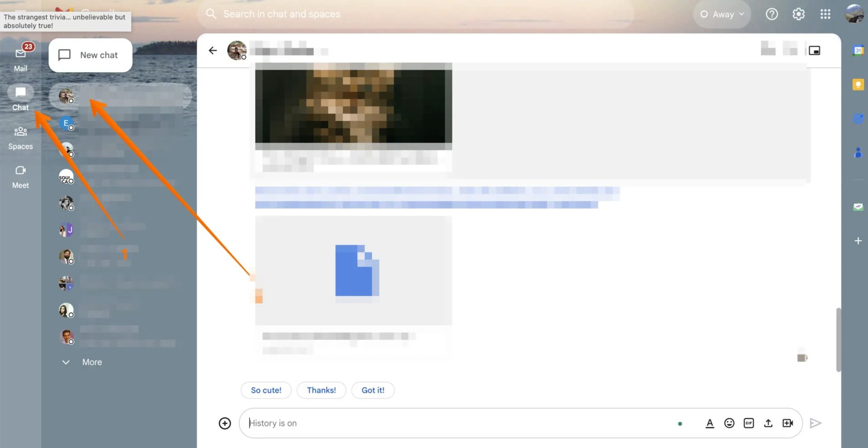Pop out the chat into a mini window
This screenshot has width=868, height=448.
tap(815, 50)
